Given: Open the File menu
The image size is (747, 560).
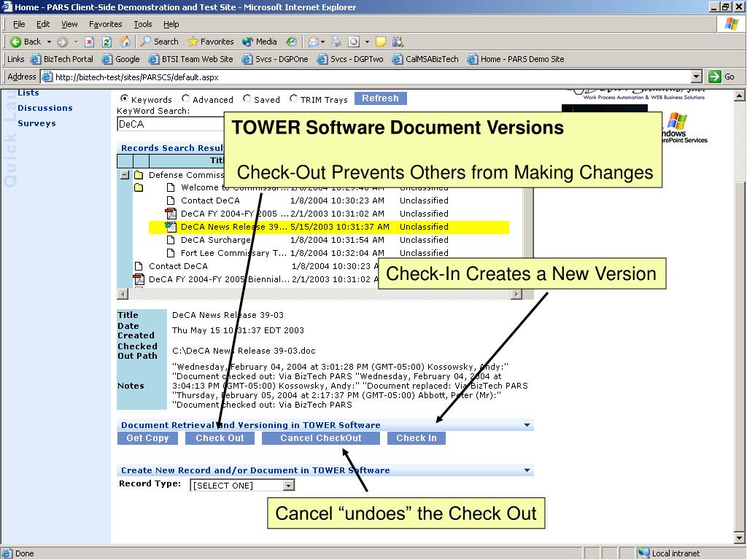Looking at the screenshot, I should coord(19,24).
